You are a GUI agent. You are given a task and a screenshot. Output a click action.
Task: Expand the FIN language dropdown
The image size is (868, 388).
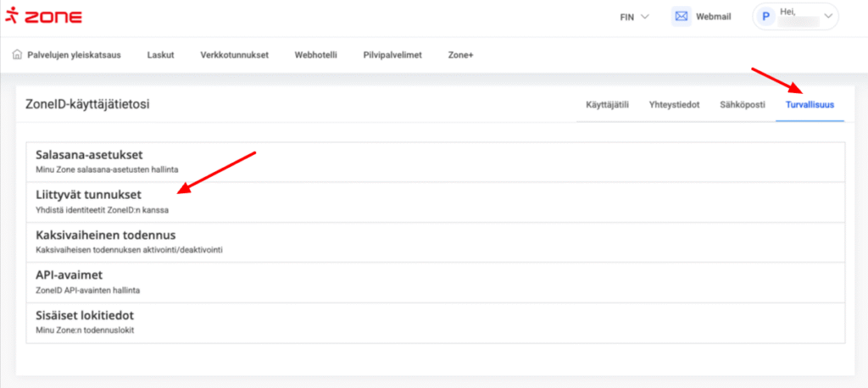635,17
